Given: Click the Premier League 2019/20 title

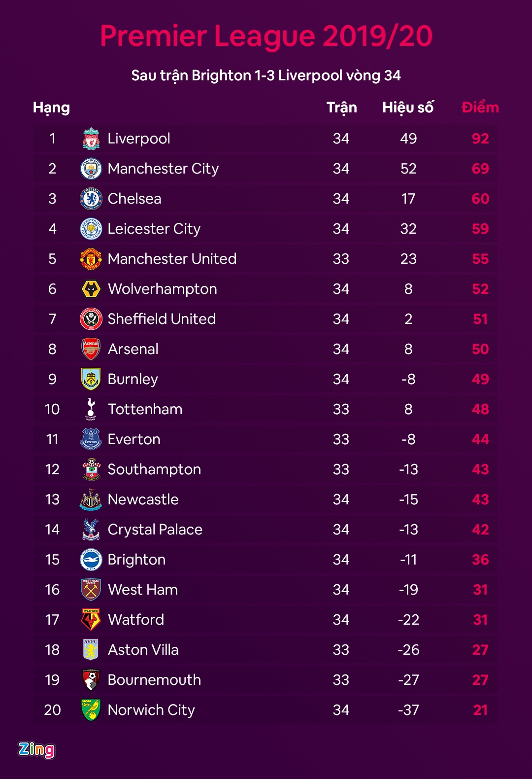Looking at the screenshot, I should coord(266,36).
